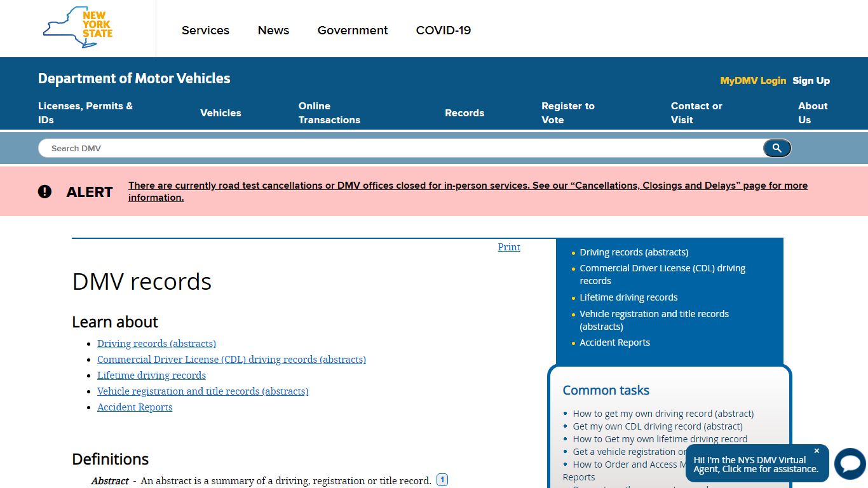Open the cancellations and closings alert link
868x488 pixels.
coord(468,191)
